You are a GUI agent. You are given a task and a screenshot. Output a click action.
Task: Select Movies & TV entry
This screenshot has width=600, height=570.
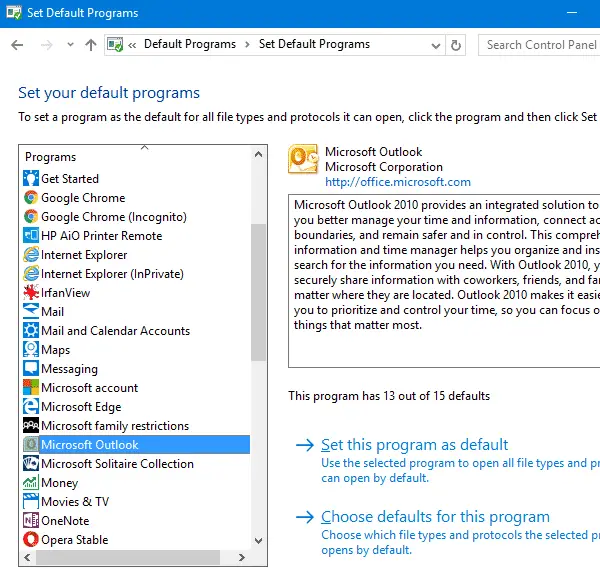(136, 502)
